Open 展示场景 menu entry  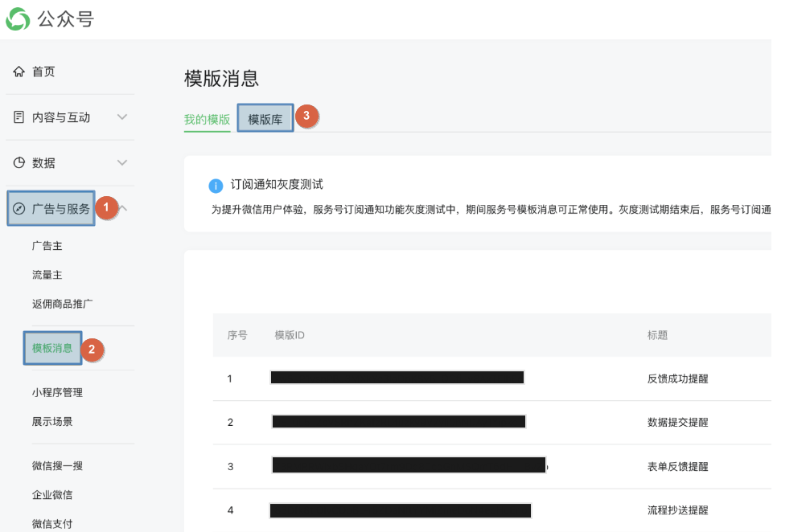52,421
